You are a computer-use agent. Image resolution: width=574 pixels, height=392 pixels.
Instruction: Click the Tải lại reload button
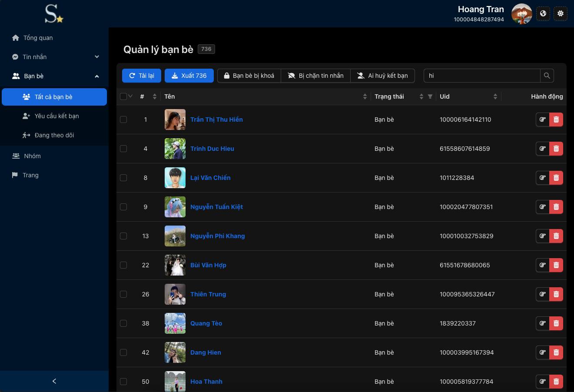click(142, 76)
